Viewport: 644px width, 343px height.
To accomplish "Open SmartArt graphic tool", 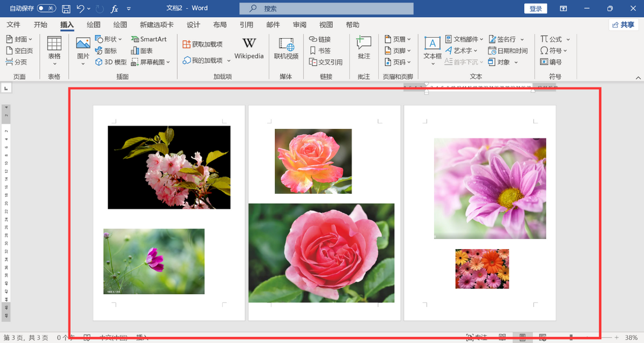I will pyautogui.click(x=149, y=39).
